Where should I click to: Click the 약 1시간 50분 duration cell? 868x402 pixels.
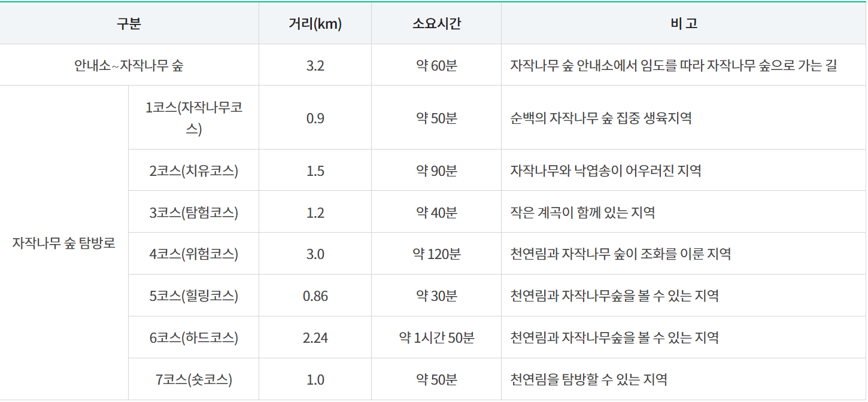tap(435, 337)
